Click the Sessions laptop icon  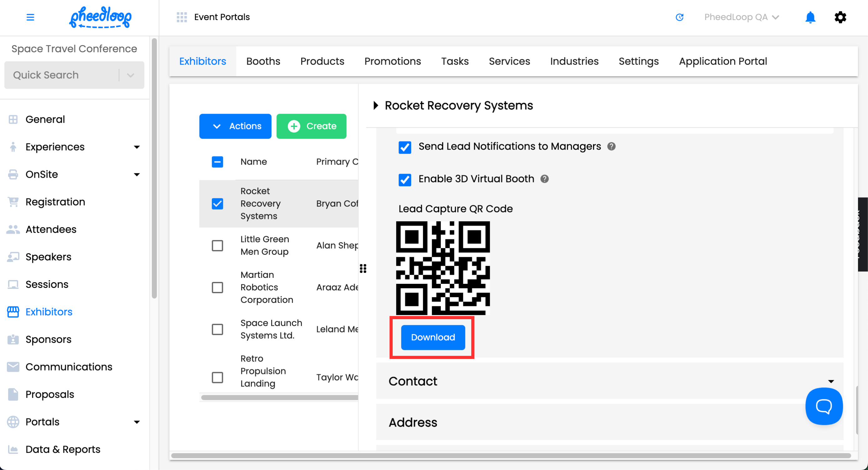click(13, 284)
